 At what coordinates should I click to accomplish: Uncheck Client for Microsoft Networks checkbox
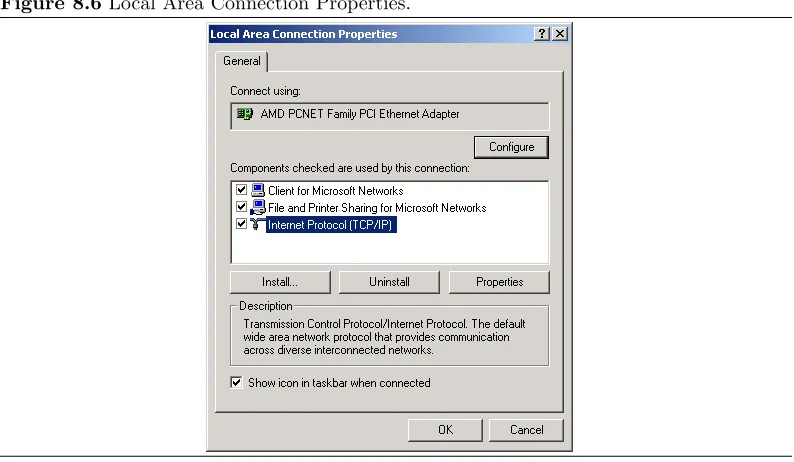(x=242, y=190)
